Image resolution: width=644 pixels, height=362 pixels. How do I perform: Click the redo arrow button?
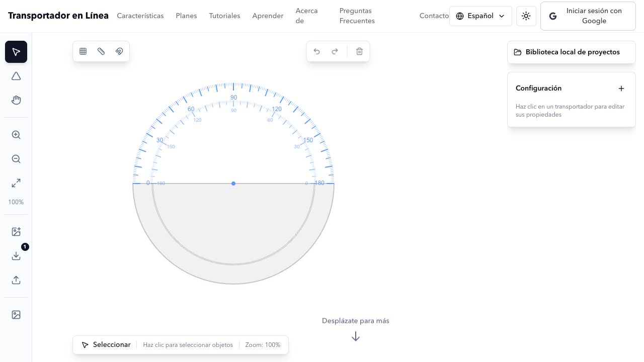click(335, 51)
